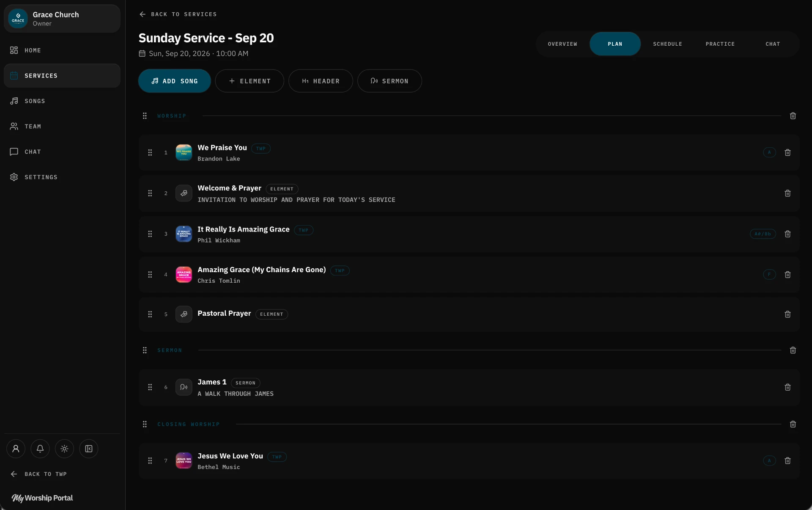The image size is (812, 510).
Task: Delete the Worship header section
Action: [x=793, y=116]
